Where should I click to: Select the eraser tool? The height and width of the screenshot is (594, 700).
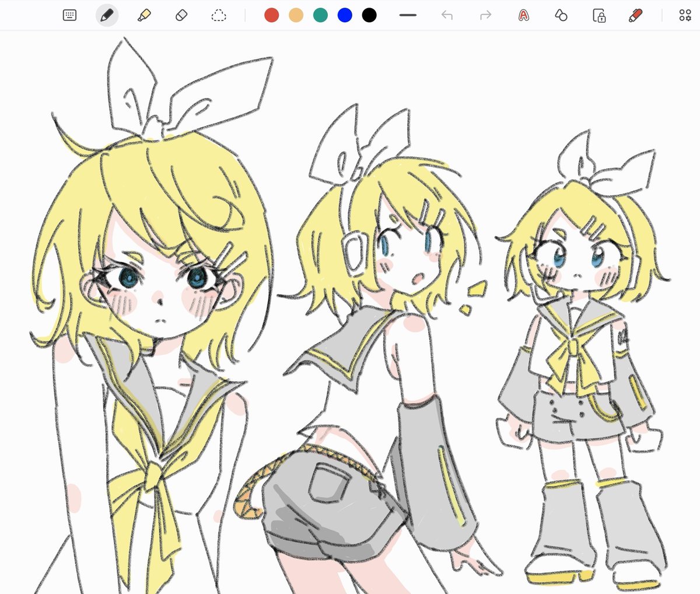click(181, 15)
